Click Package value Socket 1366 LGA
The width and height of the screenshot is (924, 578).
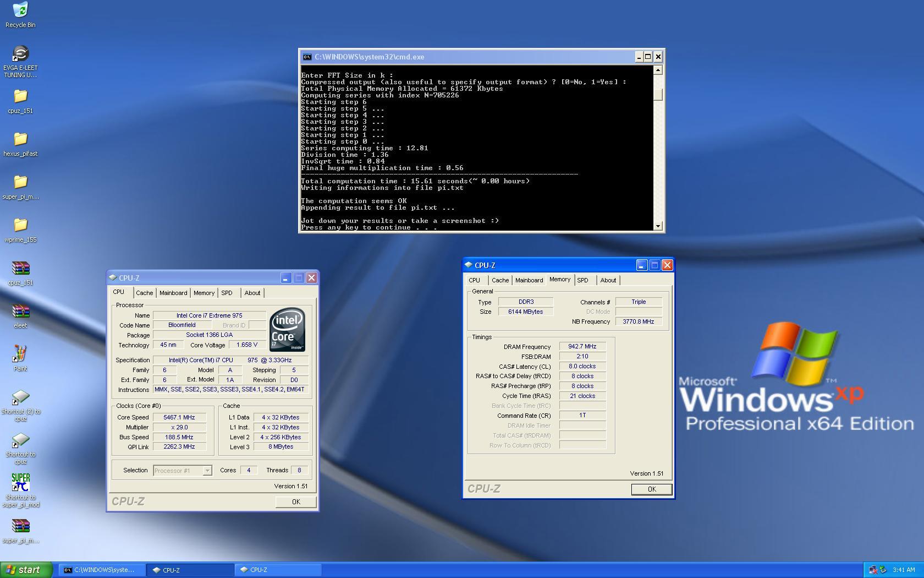209,335
